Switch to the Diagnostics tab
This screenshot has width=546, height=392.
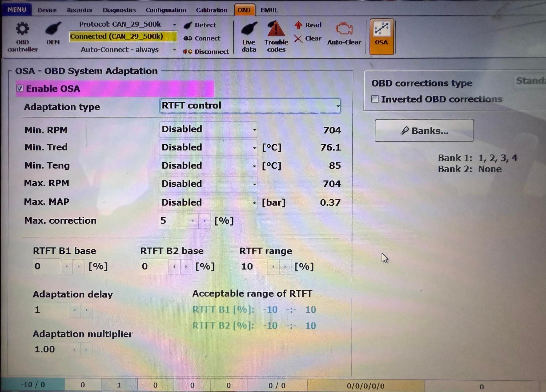(x=119, y=10)
